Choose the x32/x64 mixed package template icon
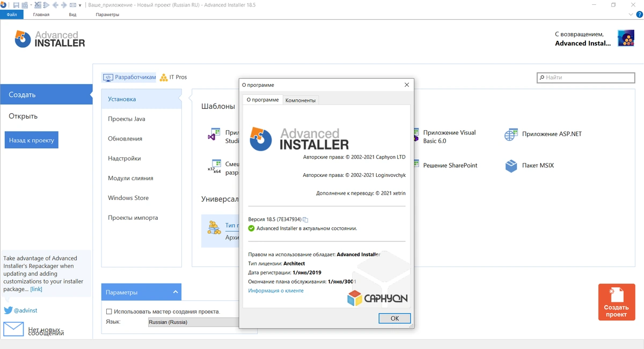The width and height of the screenshot is (644, 349). 214,166
